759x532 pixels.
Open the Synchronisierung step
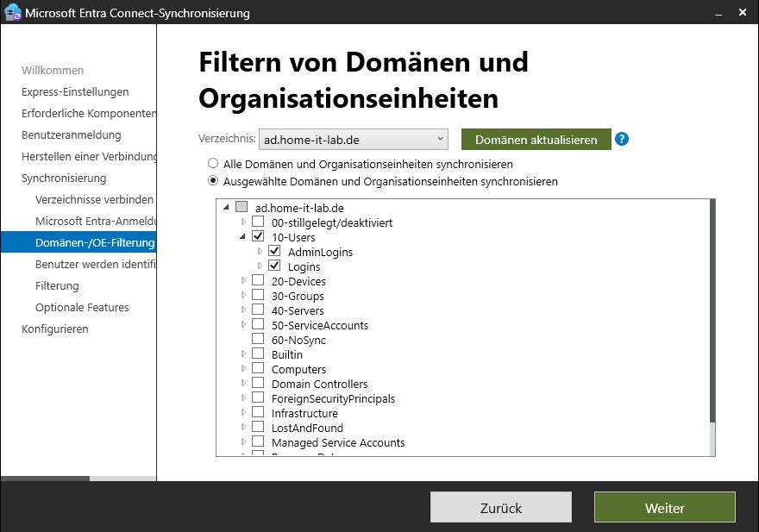pyautogui.click(x=64, y=178)
